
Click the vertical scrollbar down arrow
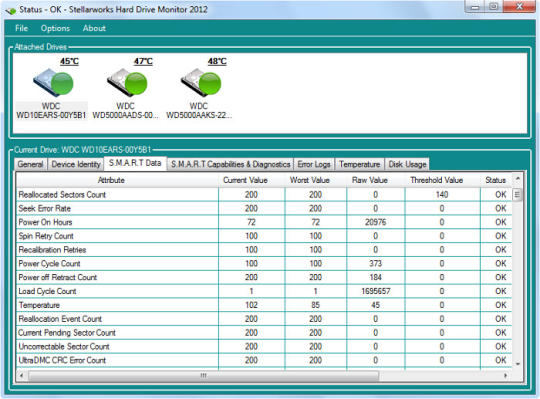click(517, 364)
